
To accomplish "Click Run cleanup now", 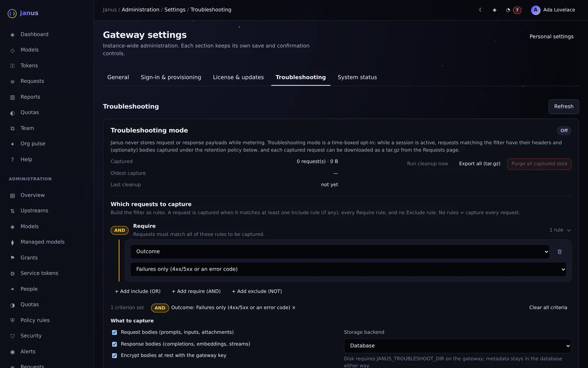I will pos(427,164).
